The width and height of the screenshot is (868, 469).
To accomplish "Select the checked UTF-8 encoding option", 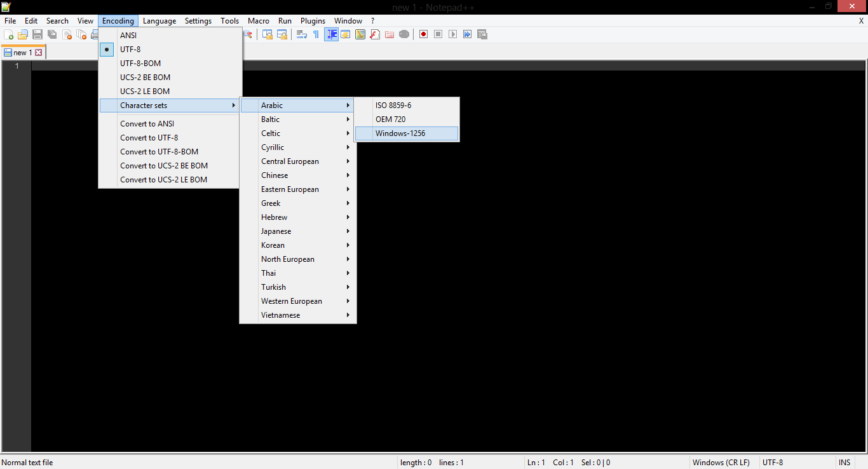I will click(x=170, y=50).
